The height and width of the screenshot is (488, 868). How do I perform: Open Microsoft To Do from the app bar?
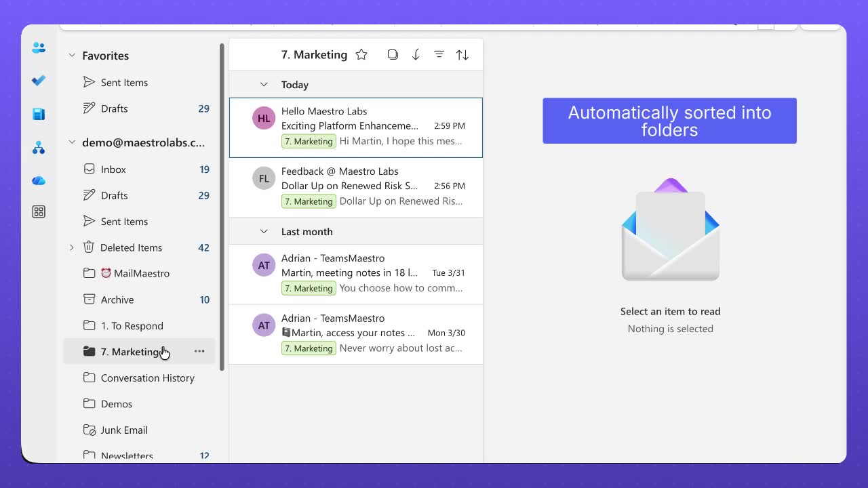click(x=39, y=80)
